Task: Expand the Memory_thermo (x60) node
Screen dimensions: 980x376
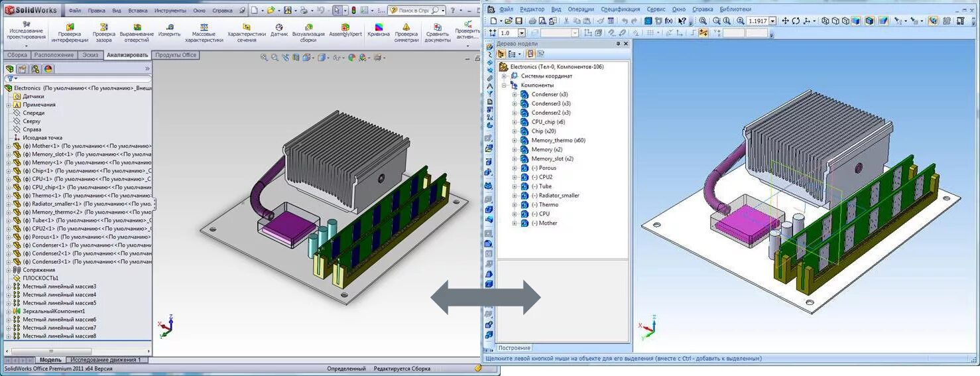Action: tap(514, 141)
